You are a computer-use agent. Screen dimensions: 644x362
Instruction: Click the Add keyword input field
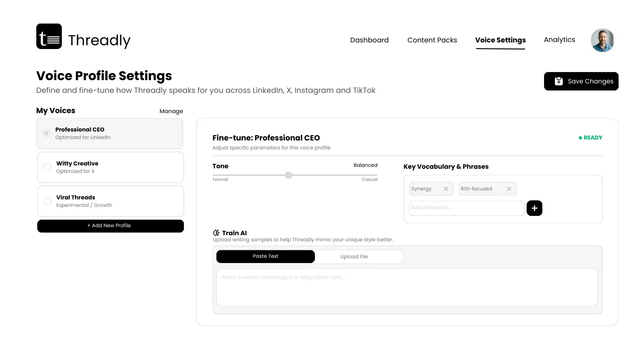466,208
